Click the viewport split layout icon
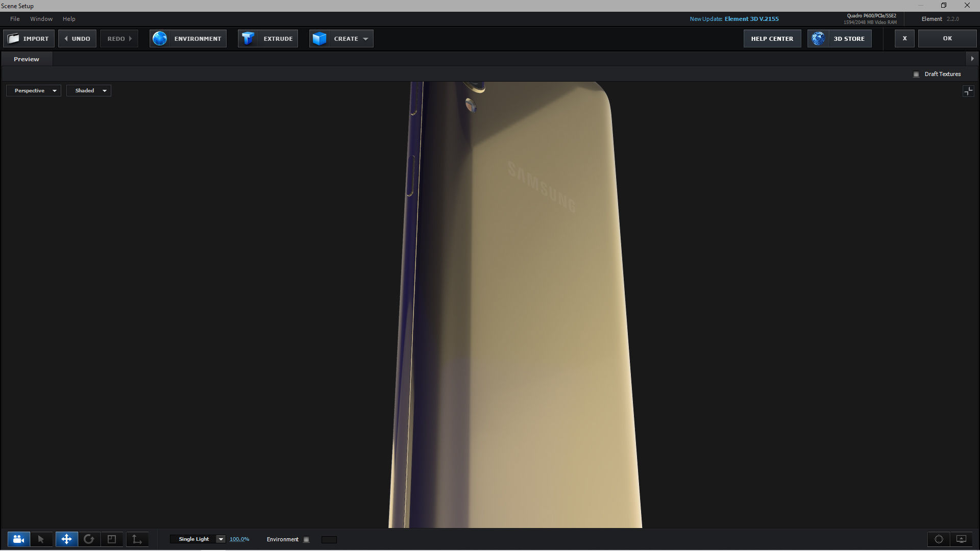Viewport: 980px width, 551px height. [968, 91]
